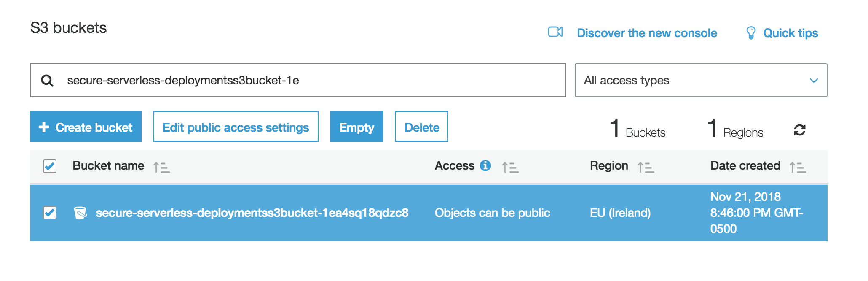Uncheck the secure-serverless bucket row checkbox

pos(50,213)
